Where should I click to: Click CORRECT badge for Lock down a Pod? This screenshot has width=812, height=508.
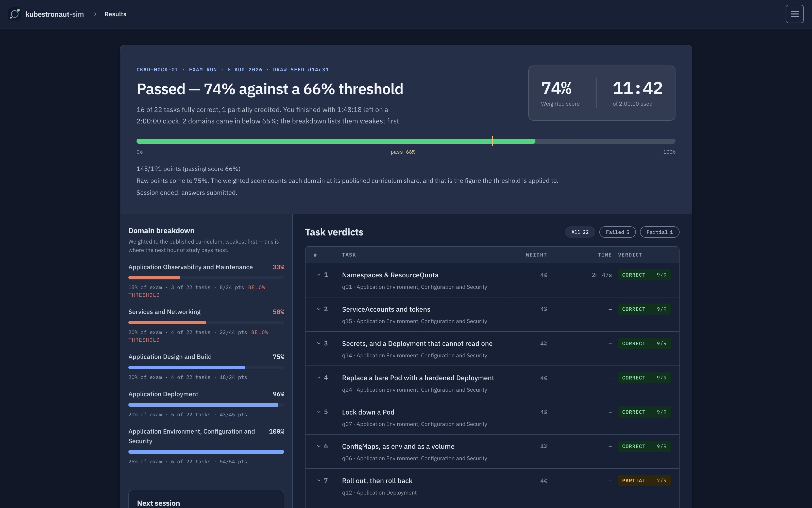click(644, 412)
